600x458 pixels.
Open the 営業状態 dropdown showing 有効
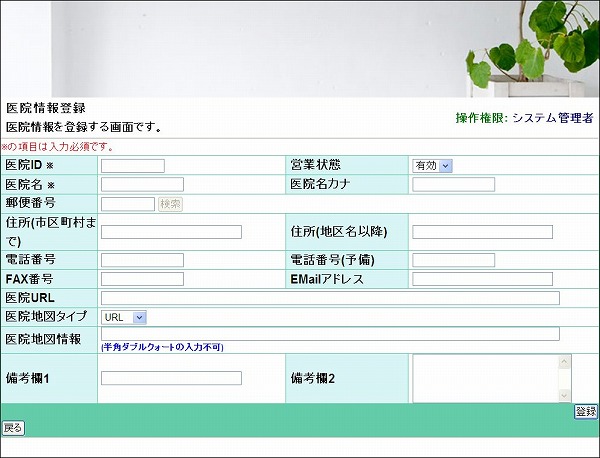point(432,166)
